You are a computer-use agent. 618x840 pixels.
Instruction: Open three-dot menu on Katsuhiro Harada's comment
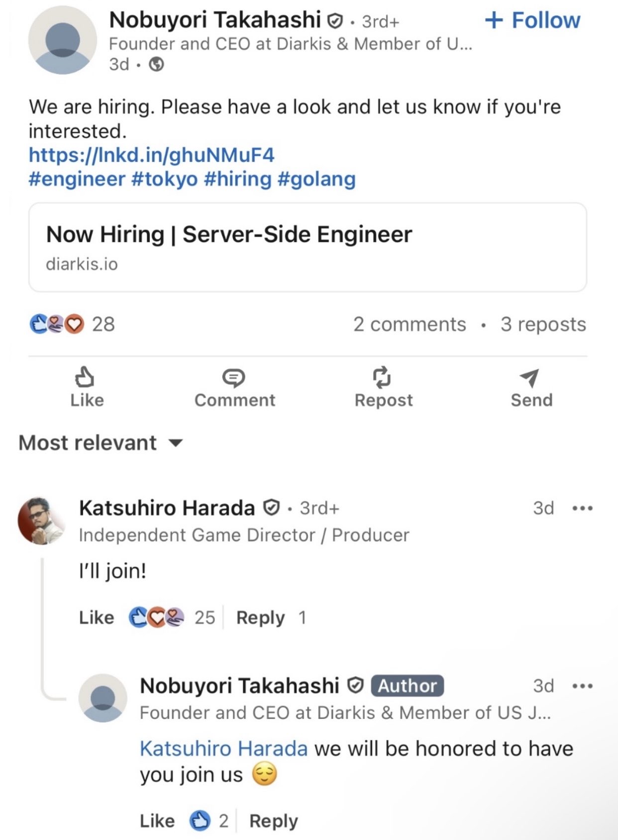pos(582,508)
